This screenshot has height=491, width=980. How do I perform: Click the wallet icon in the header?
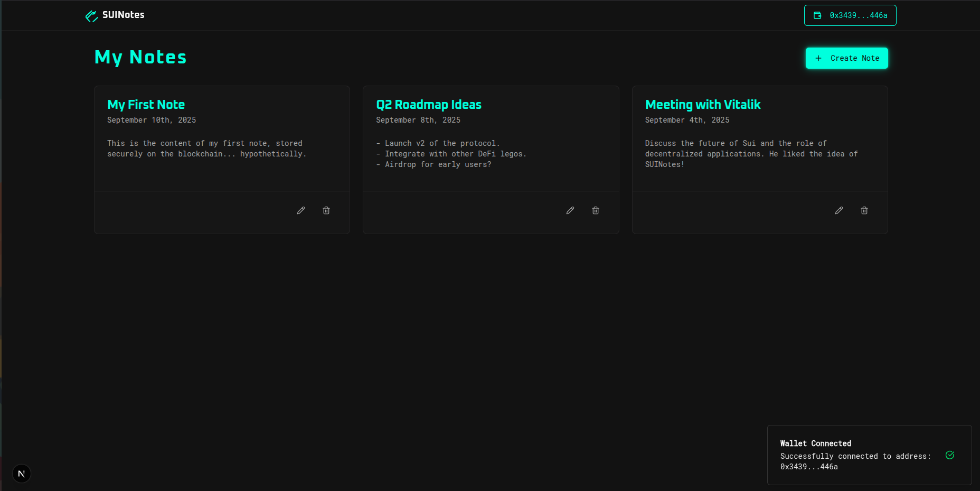(x=817, y=15)
